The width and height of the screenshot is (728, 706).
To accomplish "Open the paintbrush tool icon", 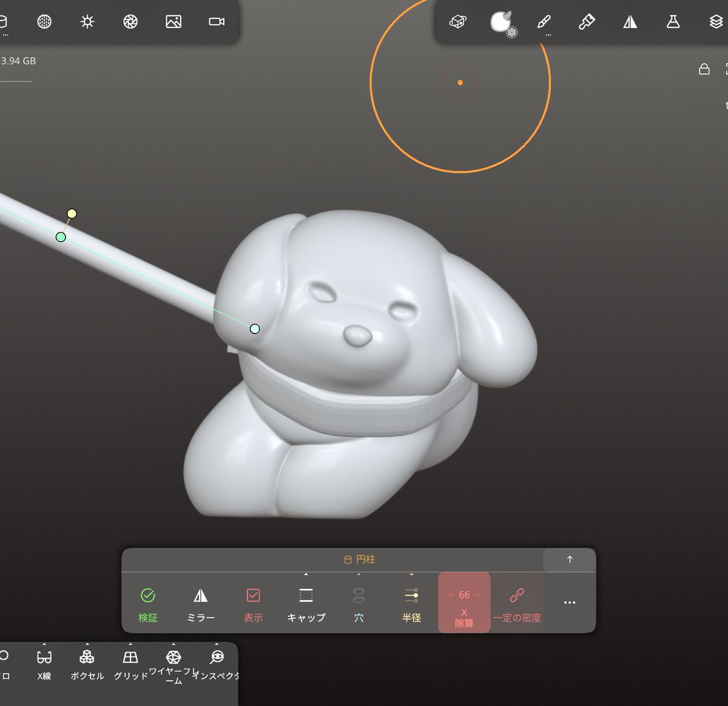I will point(587,22).
